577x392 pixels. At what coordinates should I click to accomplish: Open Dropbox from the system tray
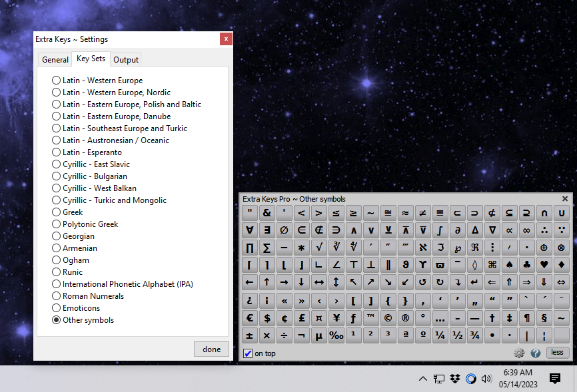(455, 379)
